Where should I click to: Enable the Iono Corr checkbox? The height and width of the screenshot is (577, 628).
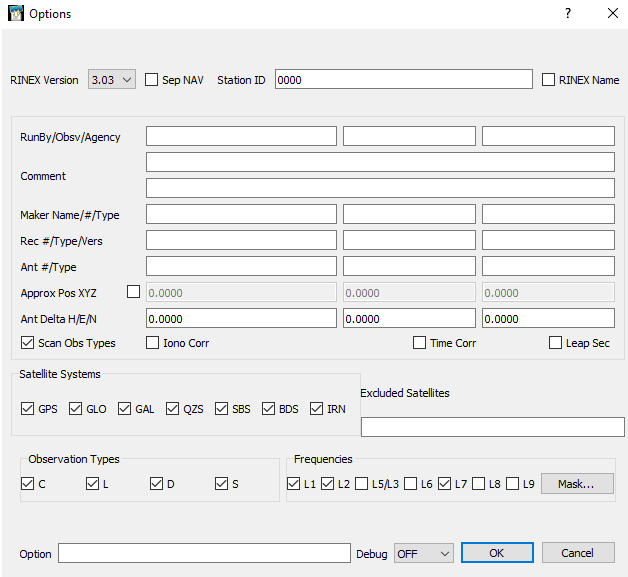152,342
